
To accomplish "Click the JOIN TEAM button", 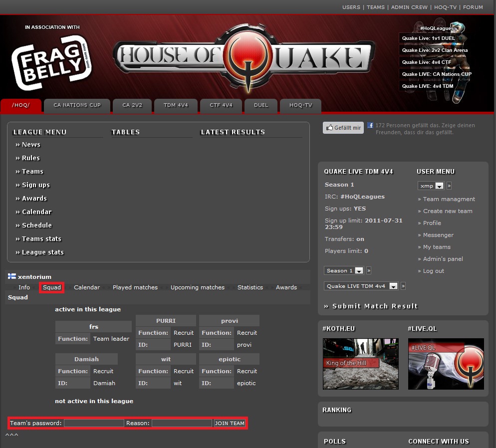I will (230, 423).
